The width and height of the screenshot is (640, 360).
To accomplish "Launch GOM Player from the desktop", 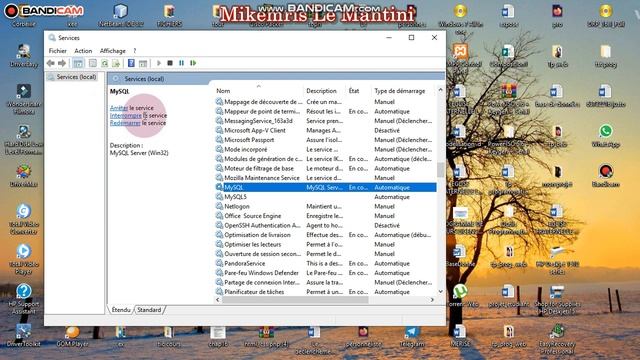I will coord(72,336).
